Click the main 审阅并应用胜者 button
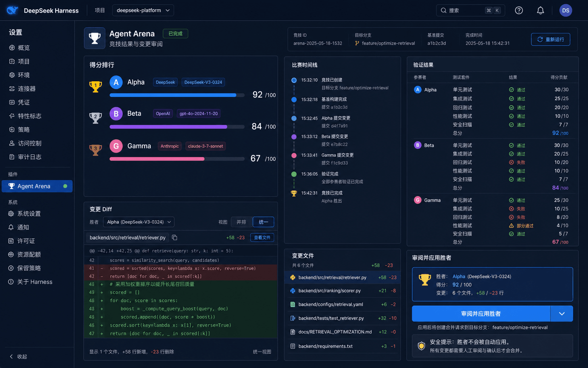 coord(481,314)
